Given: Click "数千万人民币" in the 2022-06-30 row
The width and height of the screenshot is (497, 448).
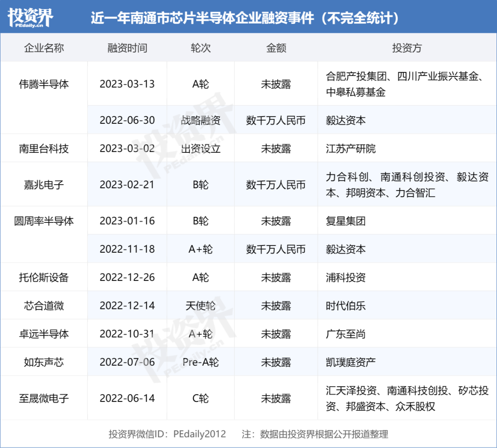Looking at the screenshot, I should click(276, 120).
